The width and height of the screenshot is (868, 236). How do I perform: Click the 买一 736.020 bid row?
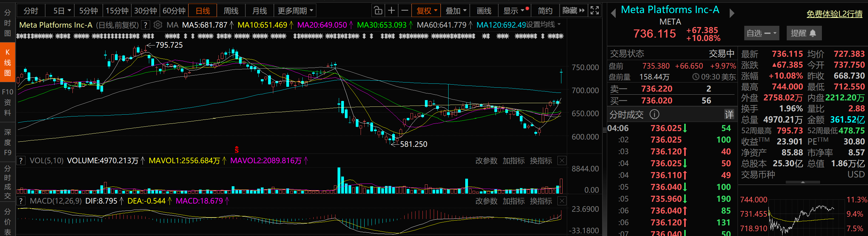[672, 100]
